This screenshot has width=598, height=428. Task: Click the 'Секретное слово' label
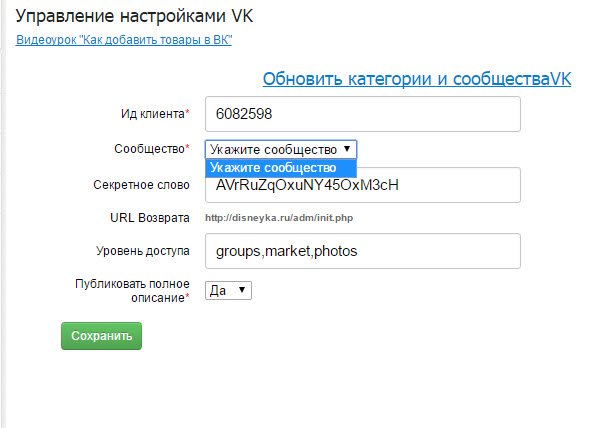tap(141, 185)
